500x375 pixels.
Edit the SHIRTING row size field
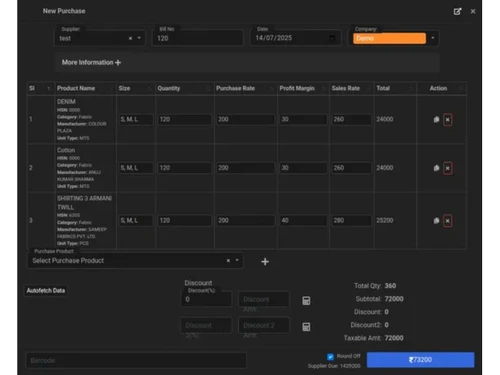click(136, 221)
